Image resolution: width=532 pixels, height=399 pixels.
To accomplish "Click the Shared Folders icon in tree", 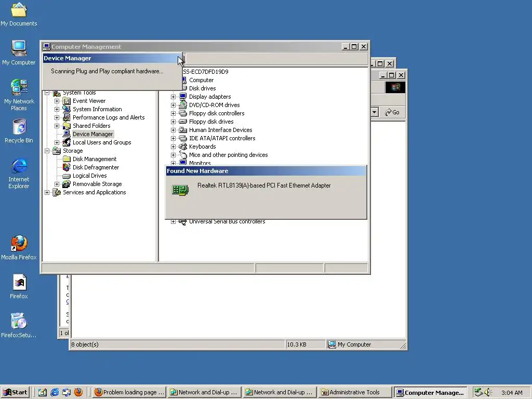I will 67,126.
